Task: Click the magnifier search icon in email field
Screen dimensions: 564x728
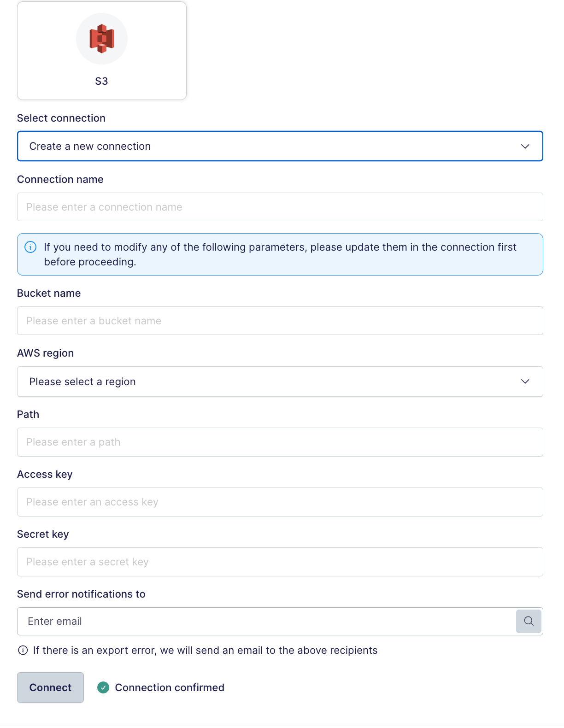Action: click(529, 621)
